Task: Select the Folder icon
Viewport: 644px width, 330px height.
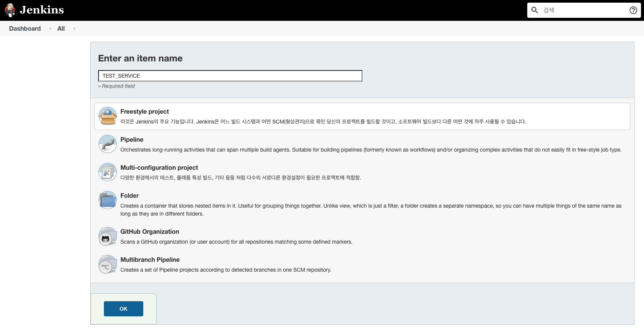Action: pyautogui.click(x=108, y=200)
